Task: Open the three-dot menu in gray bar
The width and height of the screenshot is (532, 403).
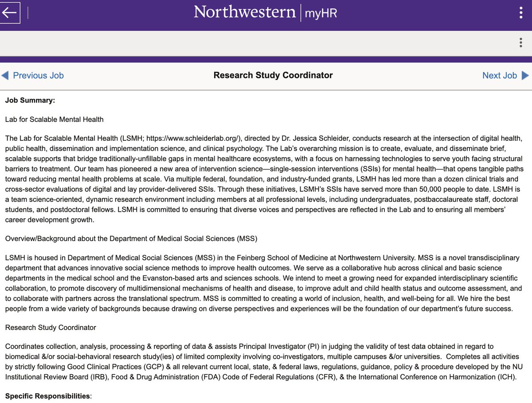Action: click(520, 43)
